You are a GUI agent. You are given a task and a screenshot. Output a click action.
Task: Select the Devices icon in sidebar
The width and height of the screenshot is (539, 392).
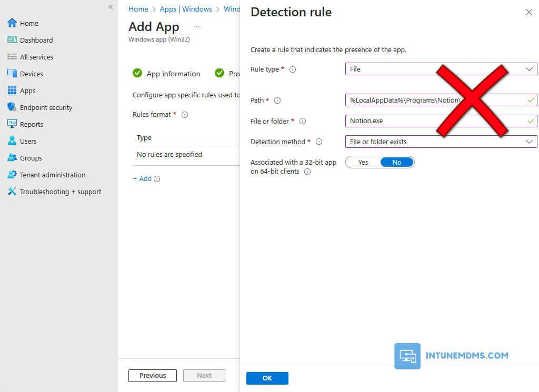click(12, 74)
